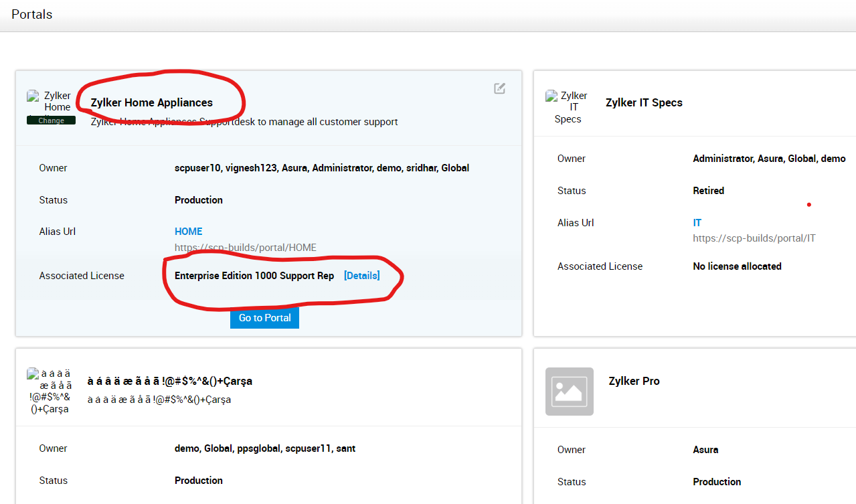Click Enterprise Edition 1000 Support Rep license text
This screenshot has width=856, height=504.
[x=254, y=276]
